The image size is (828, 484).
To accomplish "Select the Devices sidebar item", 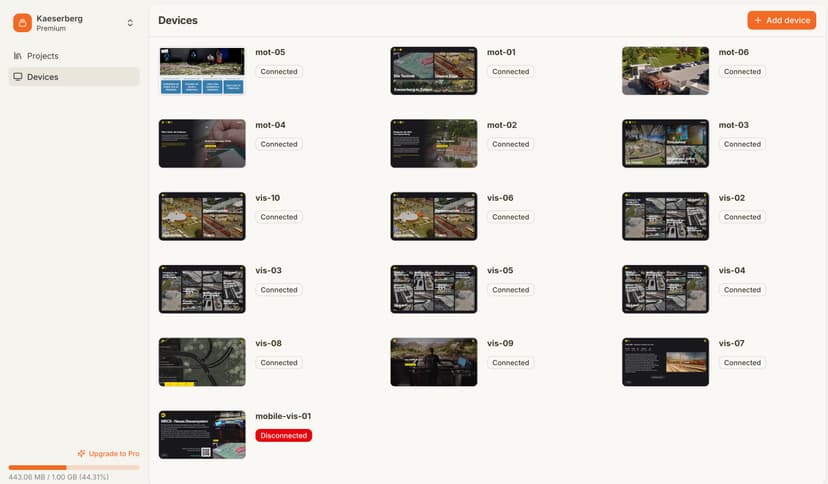I will [42, 77].
